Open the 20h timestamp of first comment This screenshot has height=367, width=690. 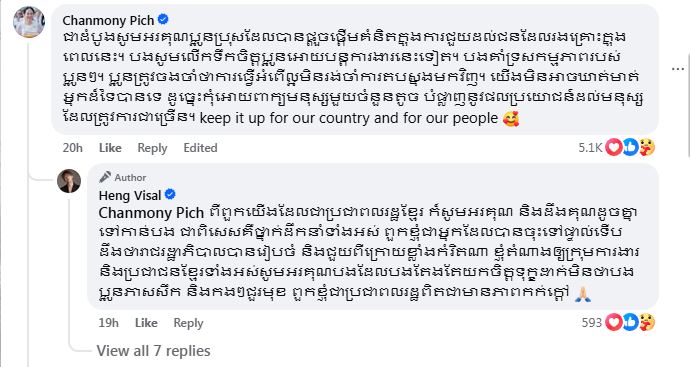pyautogui.click(x=73, y=148)
